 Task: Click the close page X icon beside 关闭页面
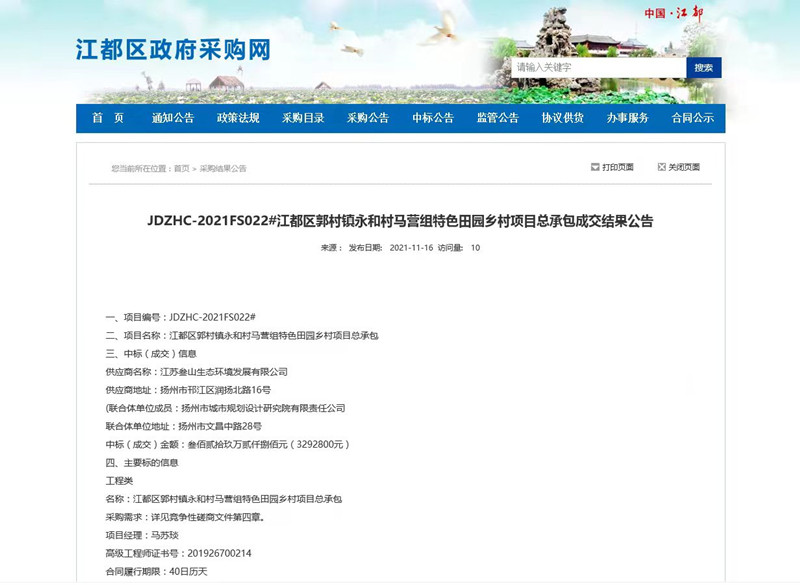(662, 167)
